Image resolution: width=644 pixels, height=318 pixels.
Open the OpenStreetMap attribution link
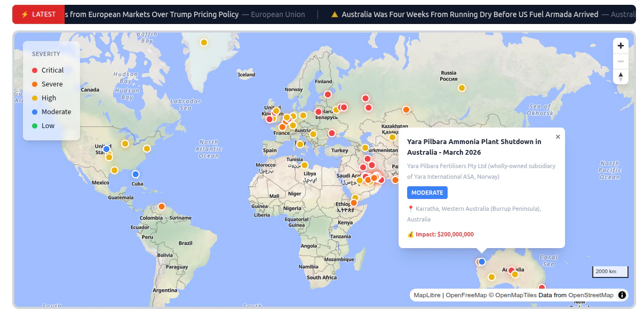click(x=589, y=295)
